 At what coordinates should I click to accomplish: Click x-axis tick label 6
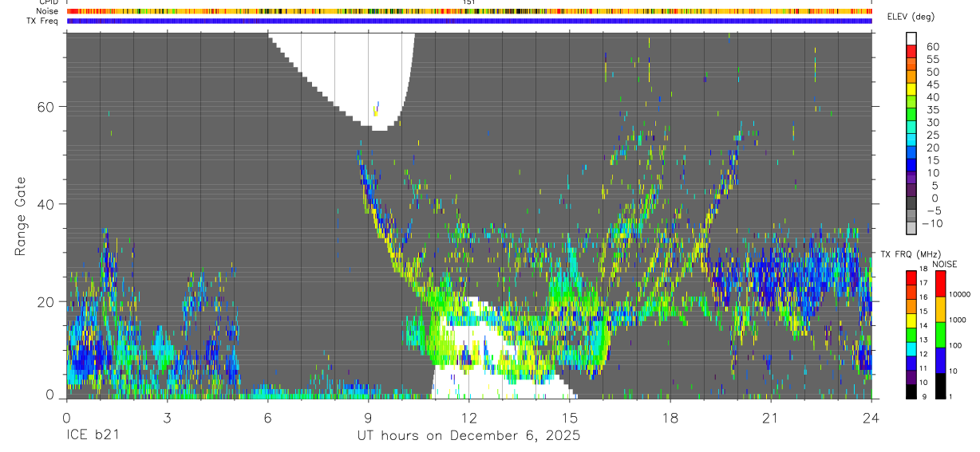tap(268, 417)
